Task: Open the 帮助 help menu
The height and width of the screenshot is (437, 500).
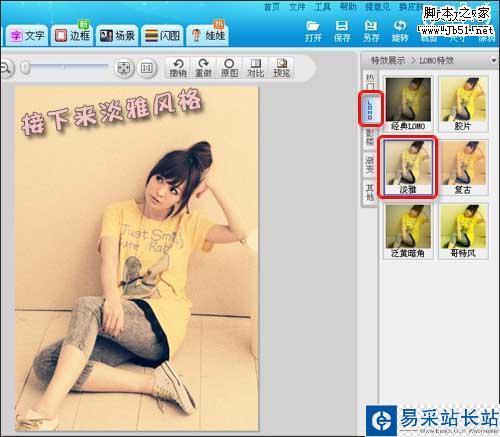Action: tap(348, 7)
